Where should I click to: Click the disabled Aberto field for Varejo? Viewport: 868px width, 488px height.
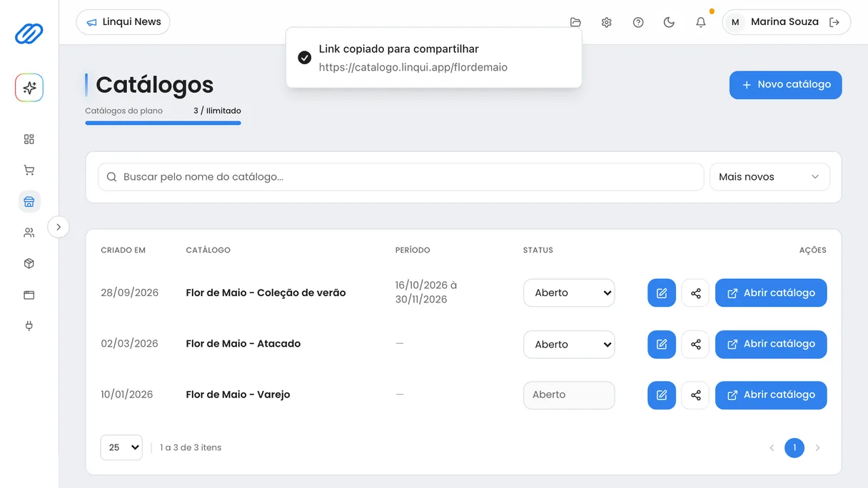tap(569, 395)
